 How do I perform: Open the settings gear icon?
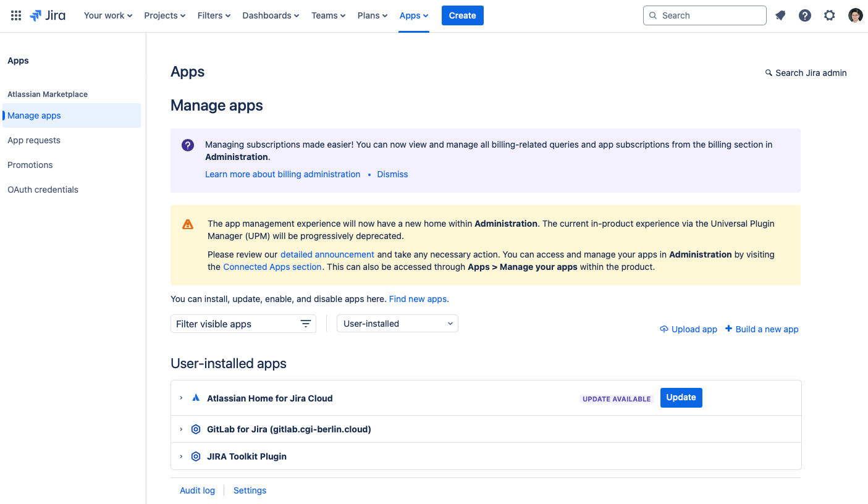pos(830,15)
